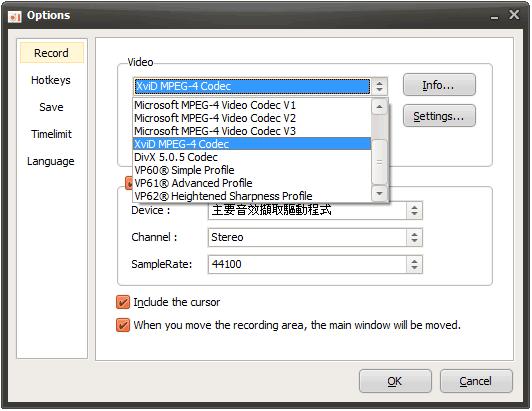Switch to the Hotkeys tab
The image size is (532, 411).
tap(51, 80)
